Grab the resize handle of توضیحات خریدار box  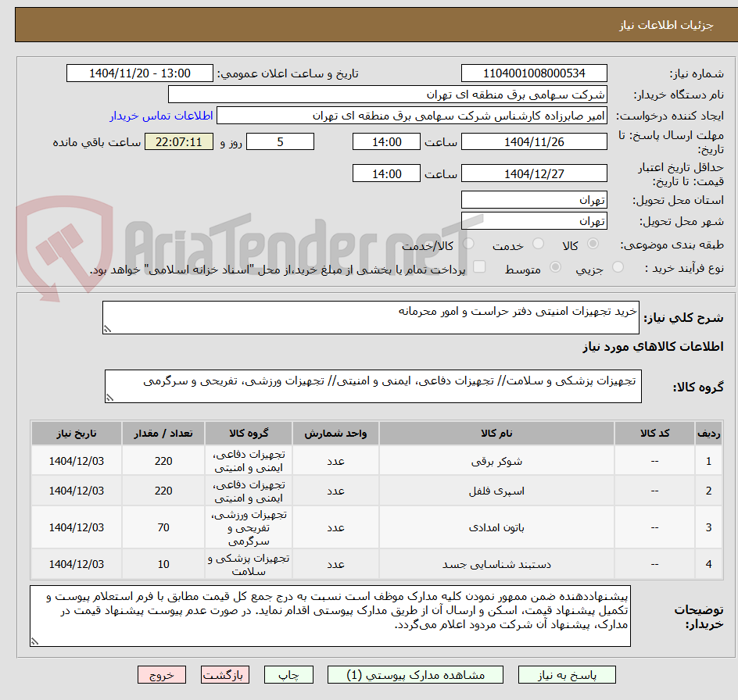34,641
